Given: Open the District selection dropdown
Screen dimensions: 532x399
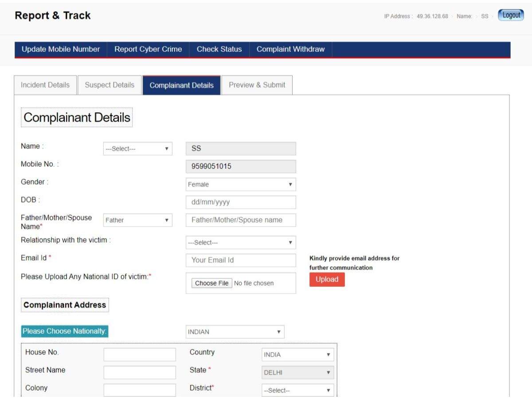Looking at the screenshot, I should coord(297,390).
